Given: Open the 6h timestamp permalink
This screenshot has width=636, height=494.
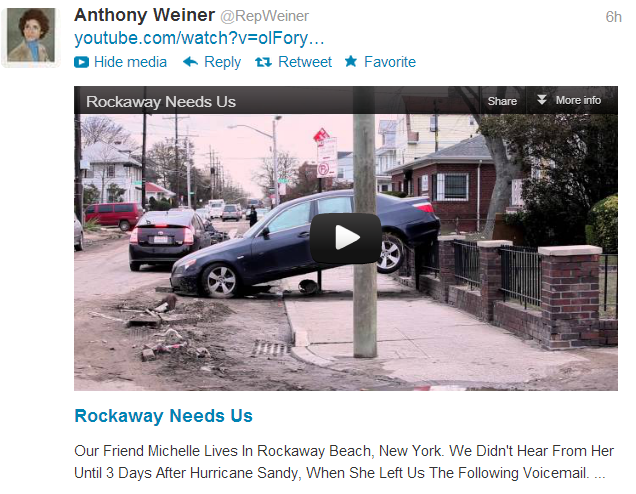Looking at the screenshot, I should point(614,17).
